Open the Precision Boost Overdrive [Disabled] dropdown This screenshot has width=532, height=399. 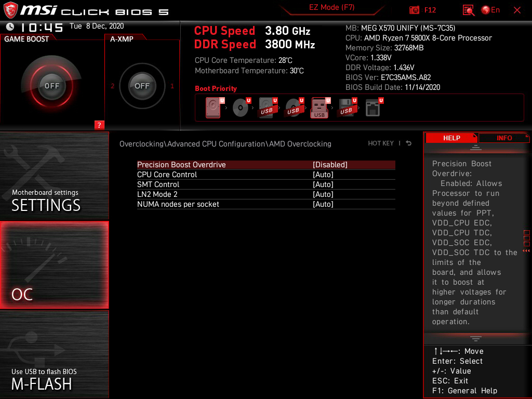[330, 165]
